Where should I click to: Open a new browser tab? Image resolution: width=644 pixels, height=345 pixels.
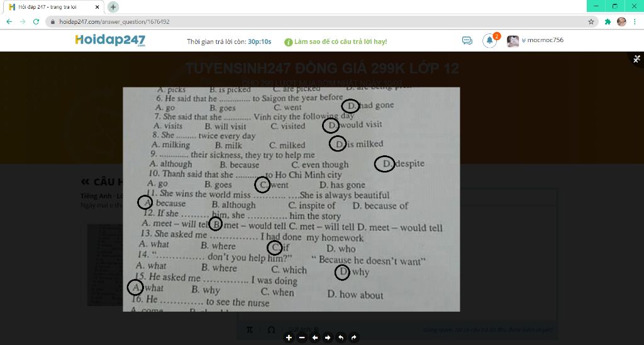click(x=113, y=7)
